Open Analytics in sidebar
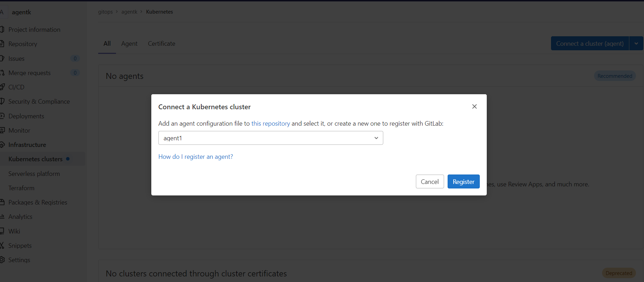The height and width of the screenshot is (282, 644). coord(20,217)
